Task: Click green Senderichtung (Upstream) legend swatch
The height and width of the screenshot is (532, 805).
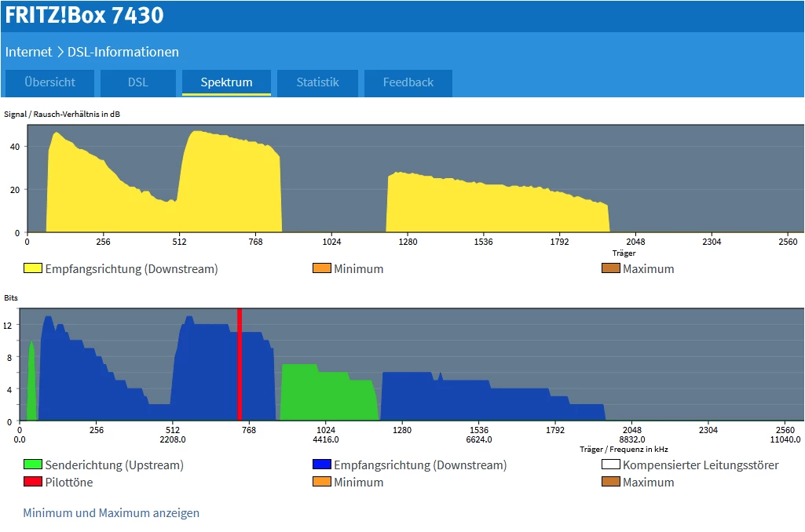Action: click(x=33, y=465)
